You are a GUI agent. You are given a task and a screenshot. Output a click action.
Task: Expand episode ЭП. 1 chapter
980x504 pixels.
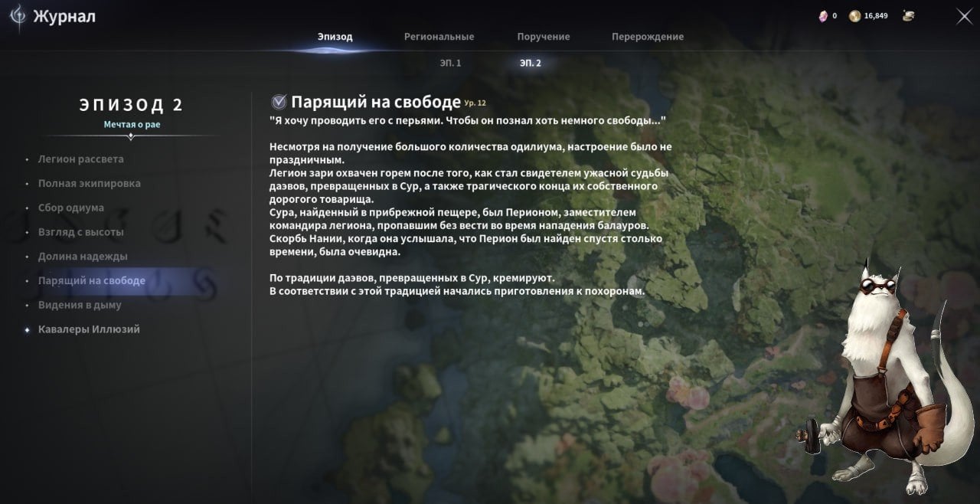(x=451, y=63)
